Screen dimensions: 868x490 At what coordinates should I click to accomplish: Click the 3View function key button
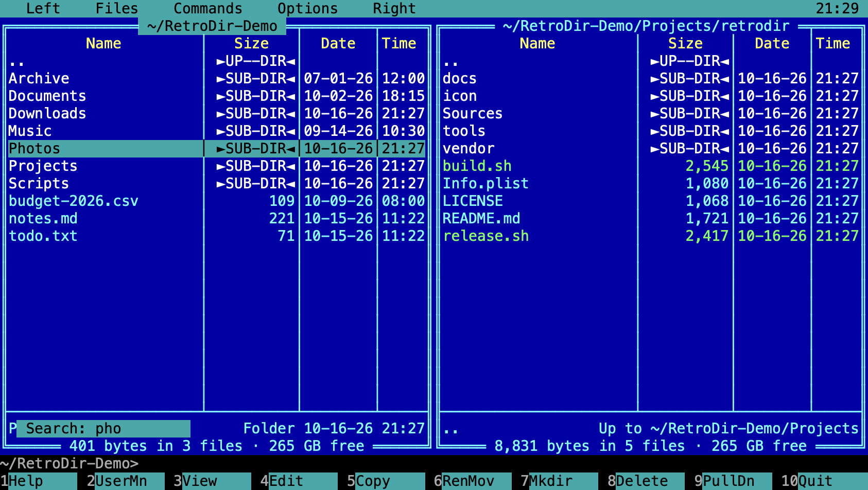pos(212,481)
